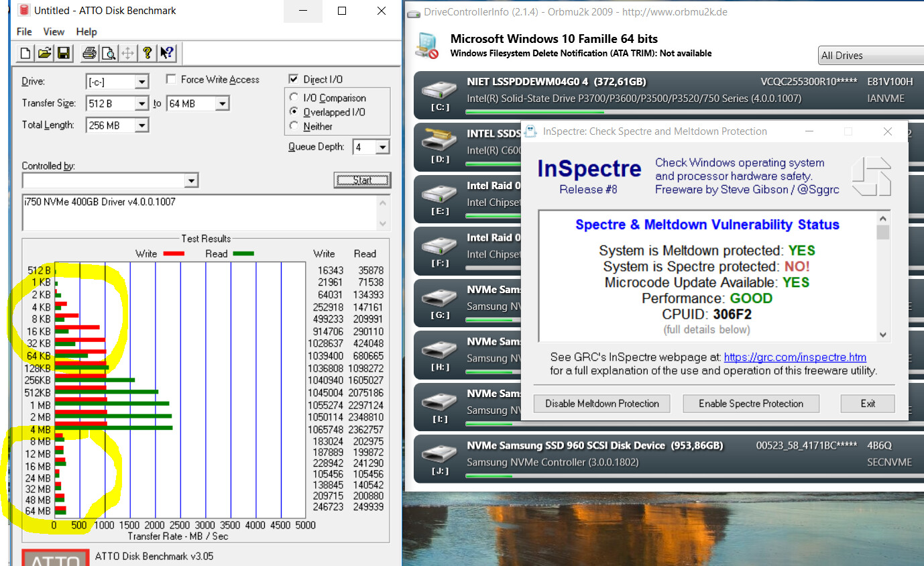Click the 512 B write value 16343
Screen dimensions: 924x566
[330, 270]
